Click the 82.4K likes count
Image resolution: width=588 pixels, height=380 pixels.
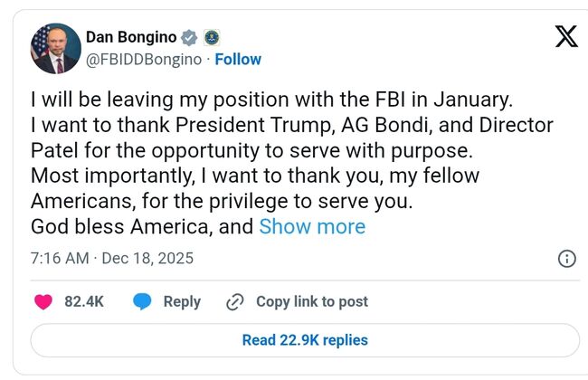[84, 301]
